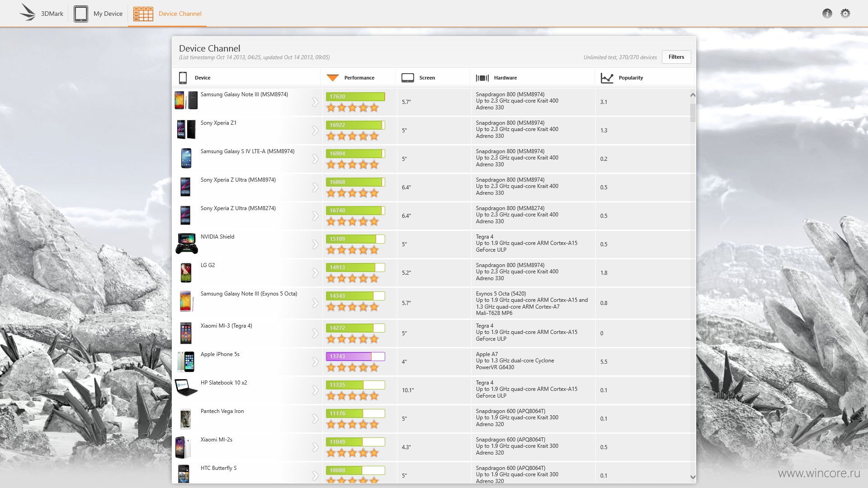Click the 11335 HP Slatebook score bar
Screen dimensions: 868x488
[x=355, y=385]
